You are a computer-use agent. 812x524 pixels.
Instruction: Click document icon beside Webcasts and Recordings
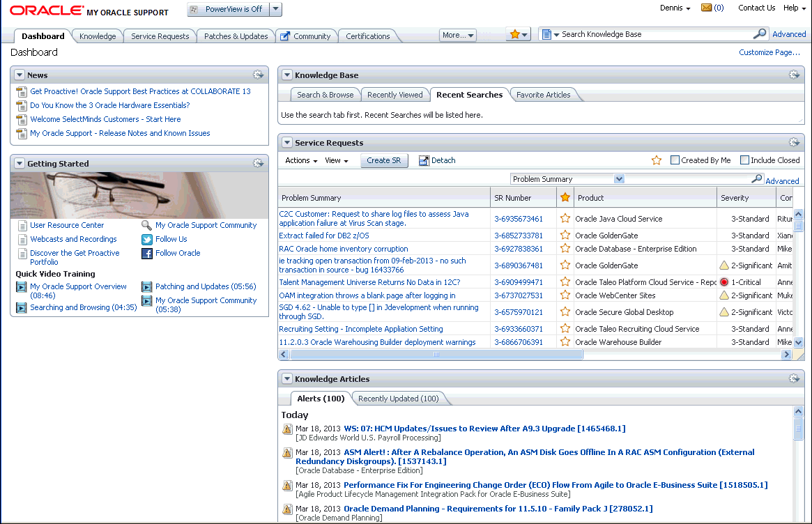click(x=22, y=240)
